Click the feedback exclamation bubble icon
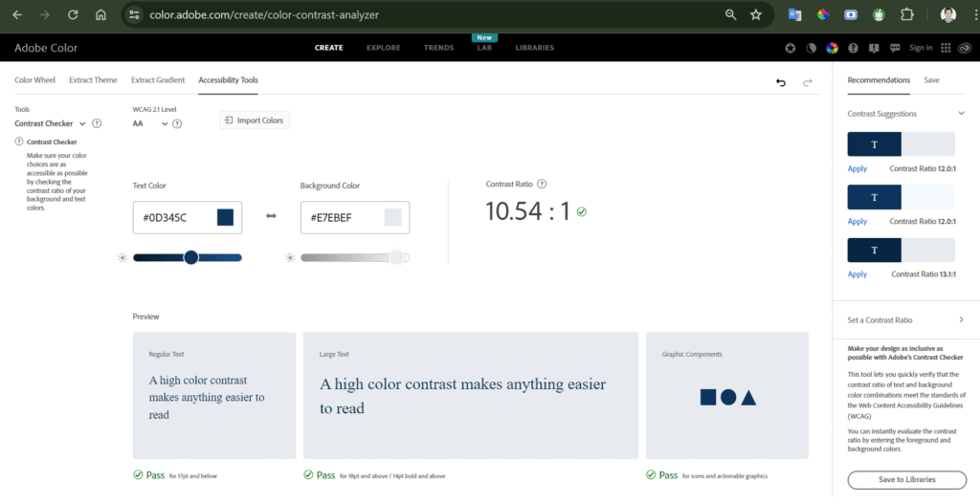Image resolution: width=980 pixels, height=504 pixels. [x=874, y=48]
